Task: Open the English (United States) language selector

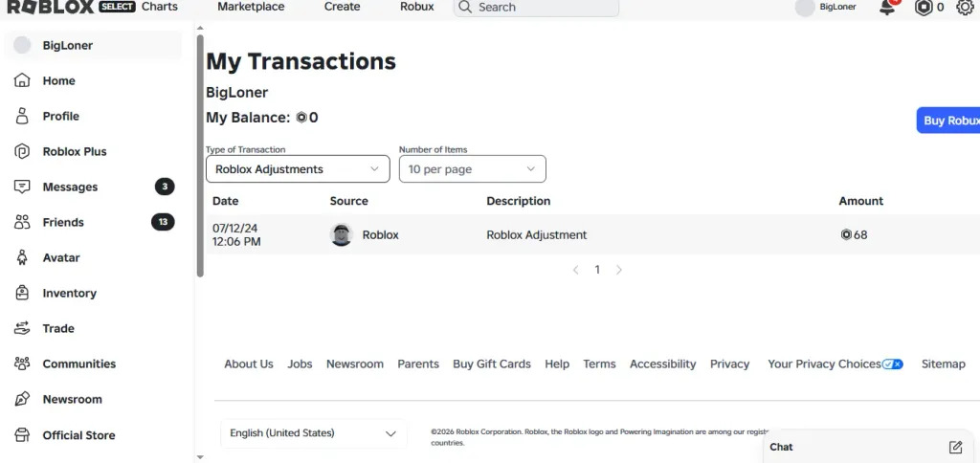Action: (313, 433)
